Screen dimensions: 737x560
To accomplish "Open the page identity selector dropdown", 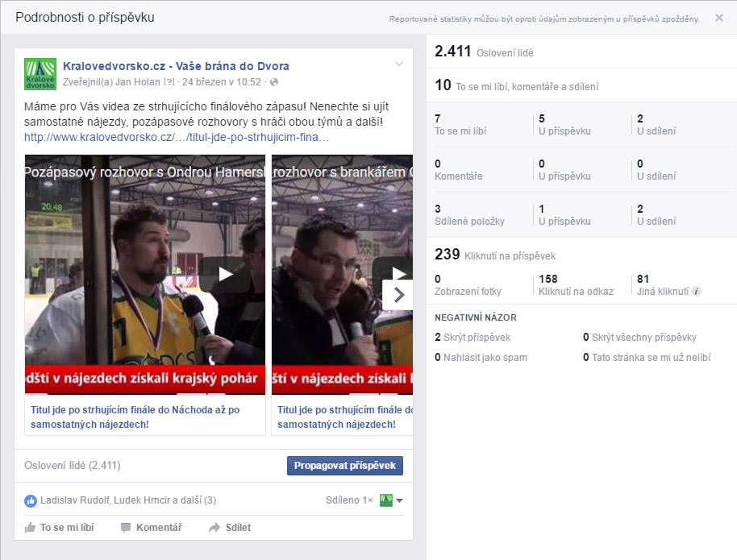I will pyautogui.click(x=391, y=500).
